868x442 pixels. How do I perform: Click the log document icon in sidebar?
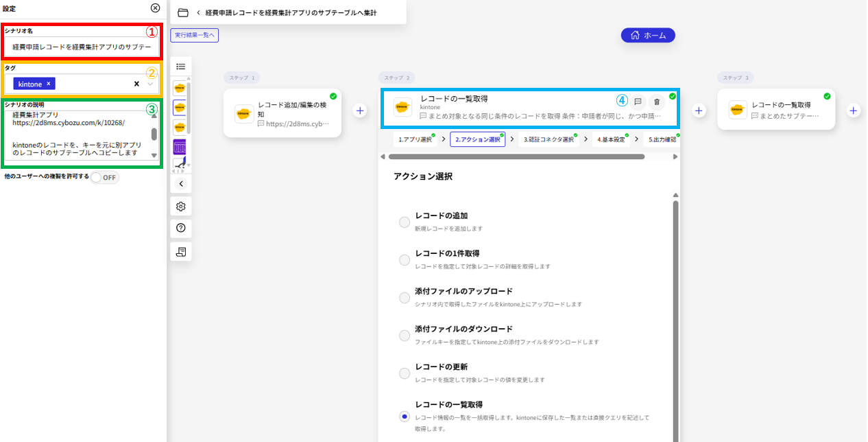[x=181, y=251]
